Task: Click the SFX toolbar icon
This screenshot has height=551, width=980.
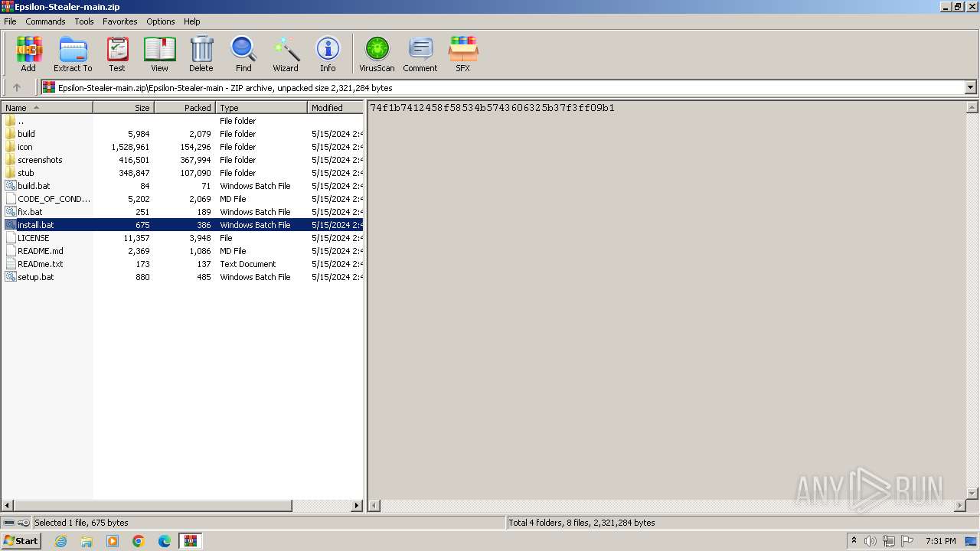Action: (463, 54)
